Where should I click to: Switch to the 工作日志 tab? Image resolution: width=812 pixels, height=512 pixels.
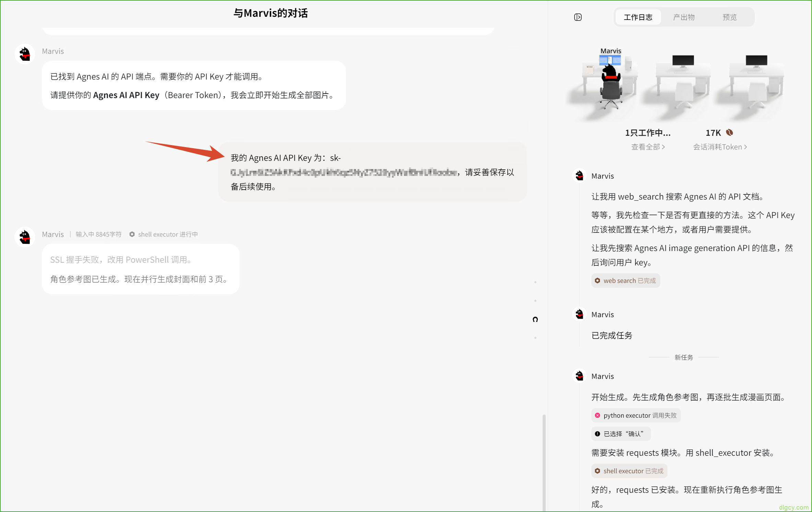tap(638, 17)
